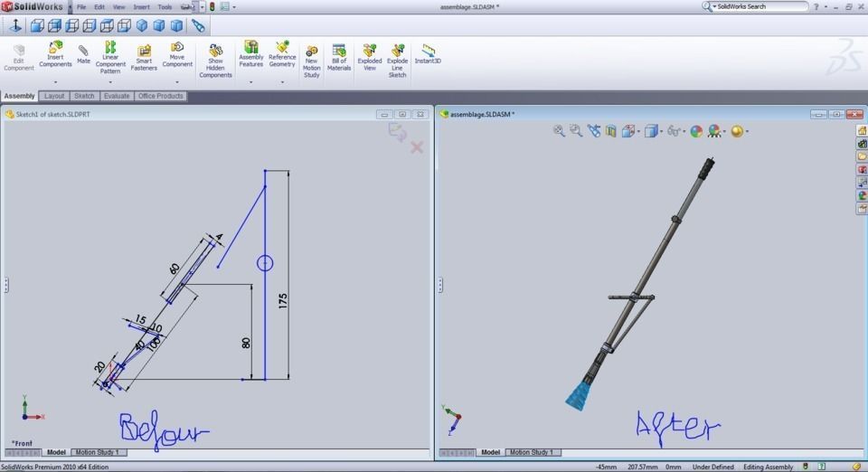Open Assembly Features tool
The height and width of the screenshot is (472, 868).
tap(250, 54)
